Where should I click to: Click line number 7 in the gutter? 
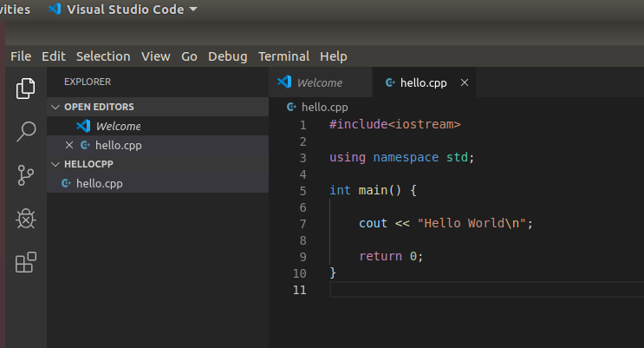point(302,223)
